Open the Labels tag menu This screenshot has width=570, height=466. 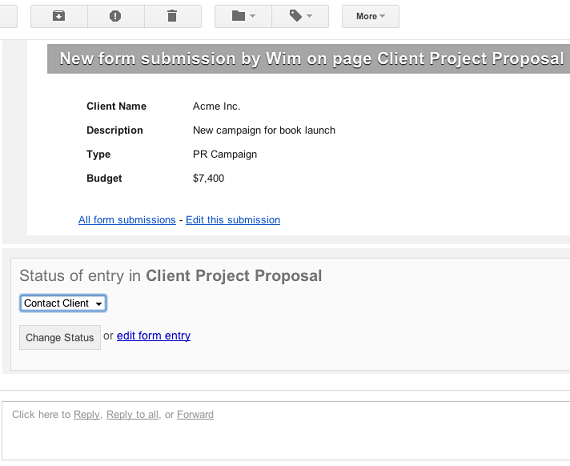point(300,16)
